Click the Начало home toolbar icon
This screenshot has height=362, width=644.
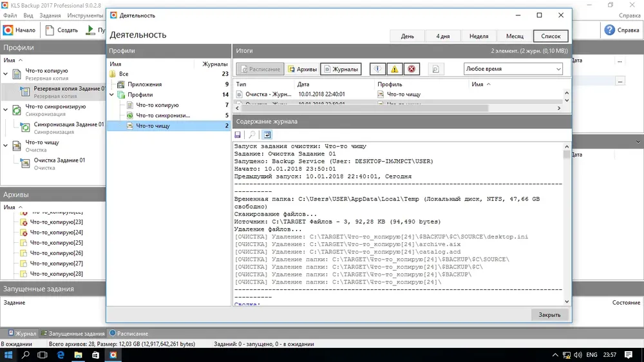click(8, 30)
